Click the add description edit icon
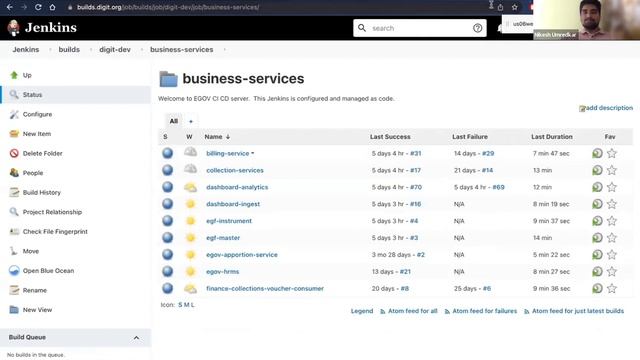 tap(582, 108)
